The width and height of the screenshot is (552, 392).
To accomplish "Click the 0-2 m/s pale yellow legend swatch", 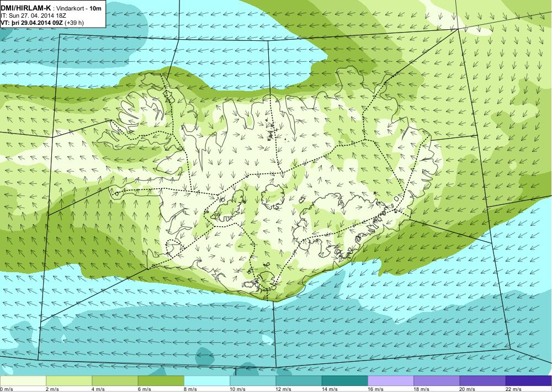I will (23, 380).
